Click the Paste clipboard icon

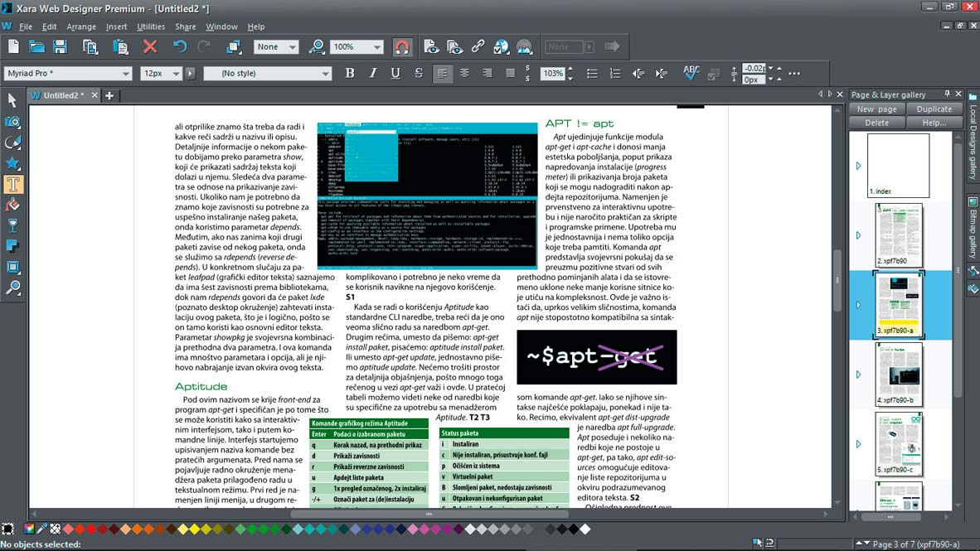[120, 47]
